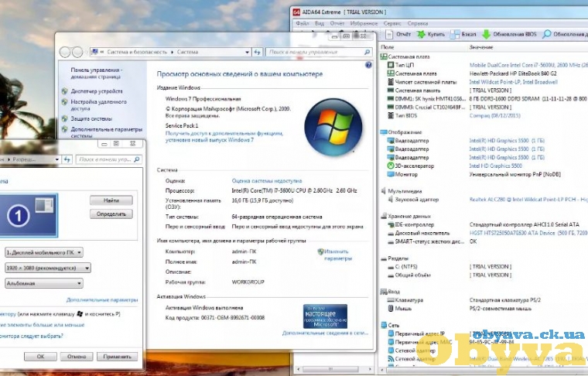Click the Определить button

pos(111,214)
